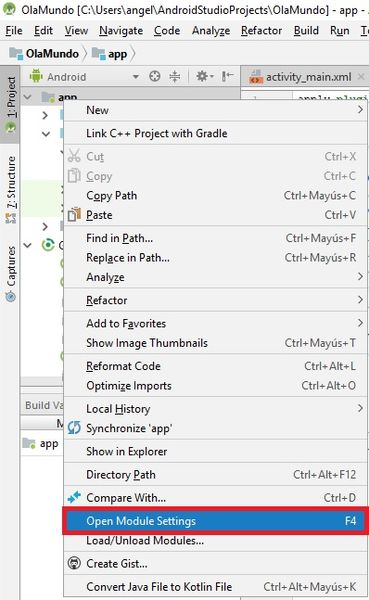Click the scroll-from-source target icon
Screen dimensions: 369x600
[155, 77]
